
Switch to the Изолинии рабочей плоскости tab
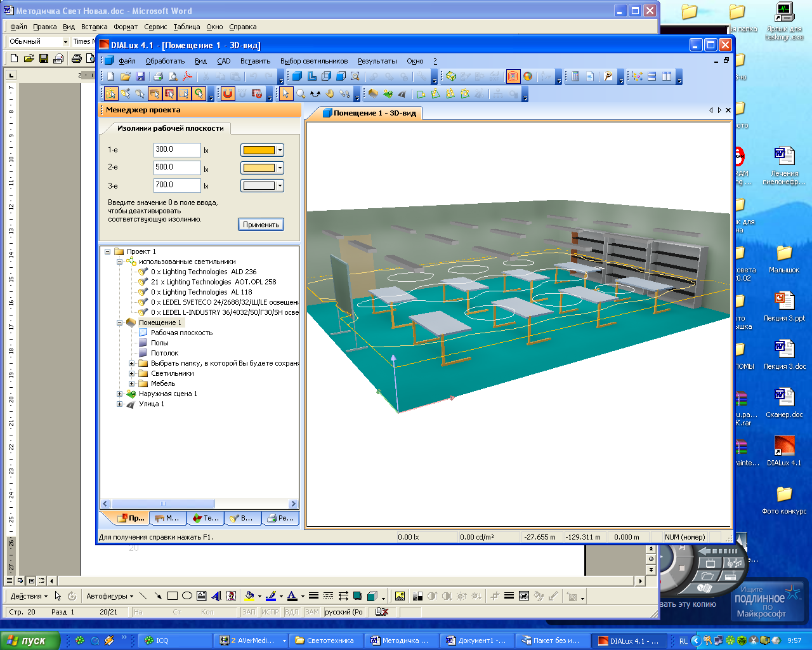(x=170, y=128)
